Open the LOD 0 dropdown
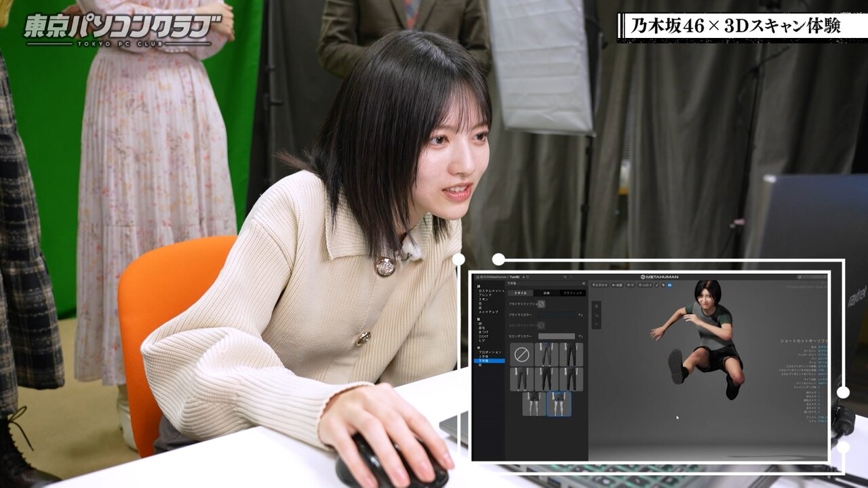Screen dimensions: 868x488 (645, 285)
